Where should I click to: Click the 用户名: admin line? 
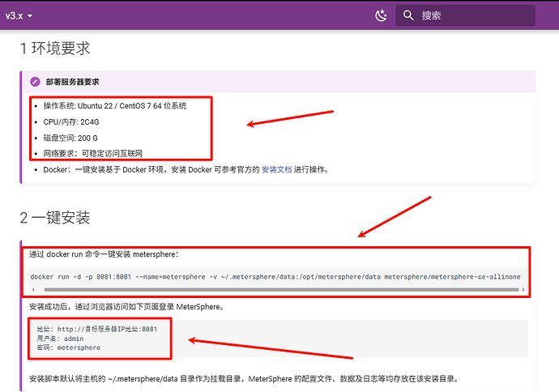60,339
